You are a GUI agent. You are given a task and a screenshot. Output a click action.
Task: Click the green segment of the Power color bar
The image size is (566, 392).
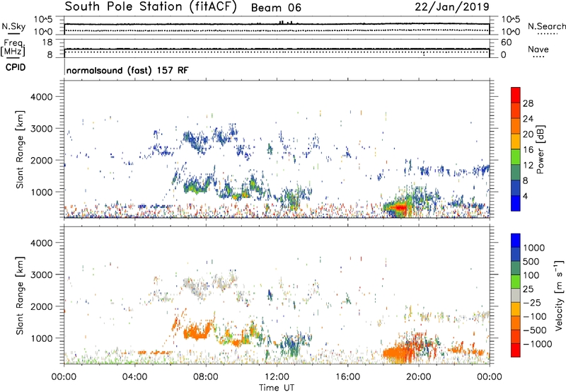tap(516, 157)
